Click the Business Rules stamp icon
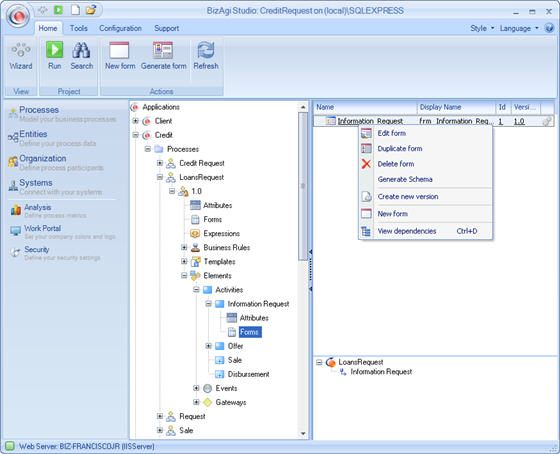This screenshot has width=560, height=454. (x=195, y=248)
